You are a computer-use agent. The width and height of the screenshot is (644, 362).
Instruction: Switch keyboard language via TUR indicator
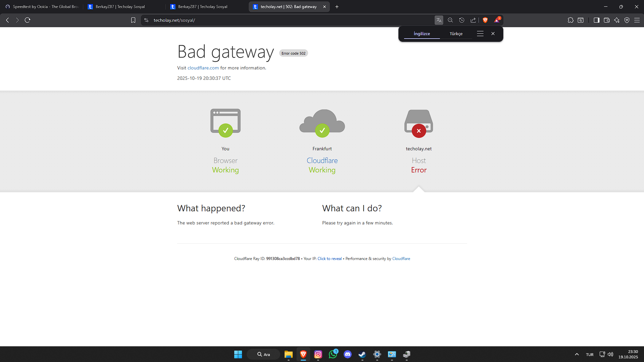pyautogui.click(x=590, y=355)
